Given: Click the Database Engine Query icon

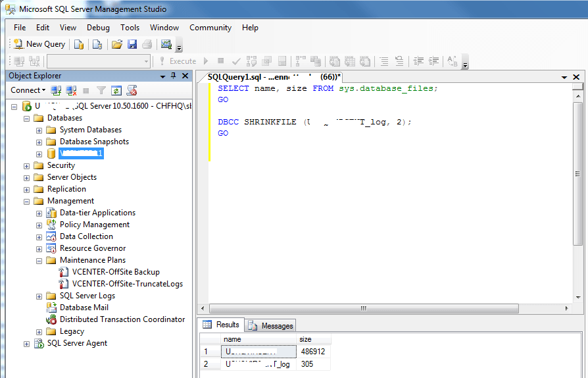Looking at the screenshot, I should coord(79,44).
